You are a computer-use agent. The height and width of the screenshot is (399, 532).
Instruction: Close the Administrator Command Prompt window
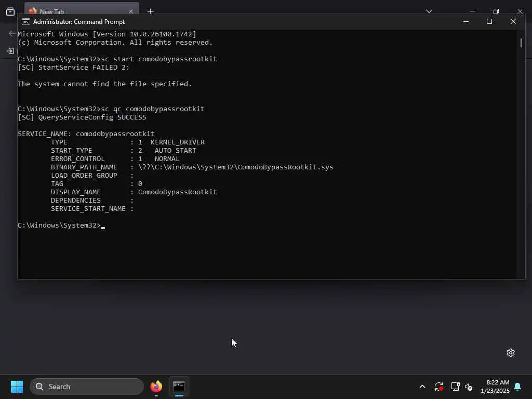(513, 22)
